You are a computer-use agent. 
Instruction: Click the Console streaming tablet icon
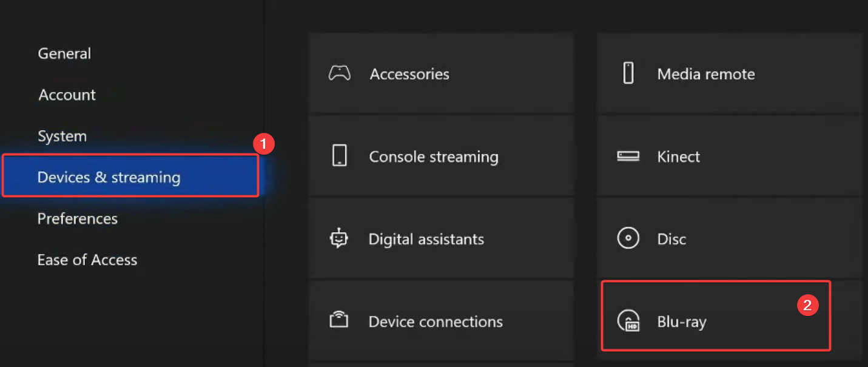point(340,156)
